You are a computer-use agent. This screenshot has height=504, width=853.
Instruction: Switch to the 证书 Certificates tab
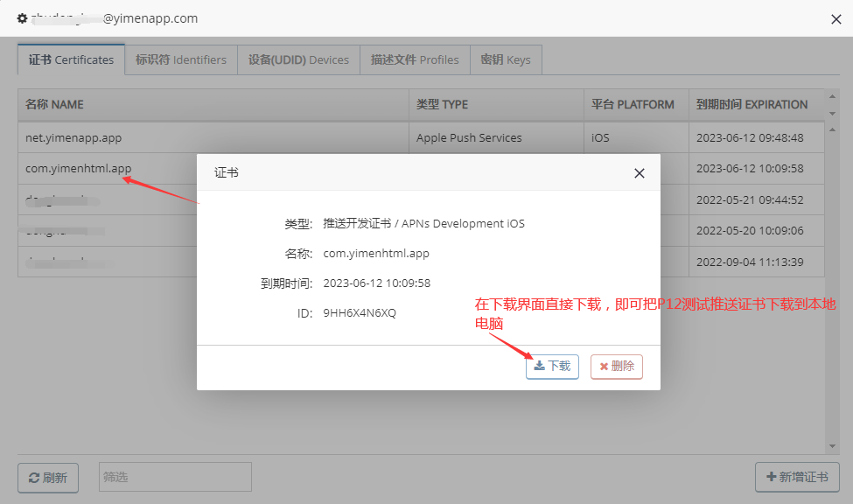tap(71, 59)
